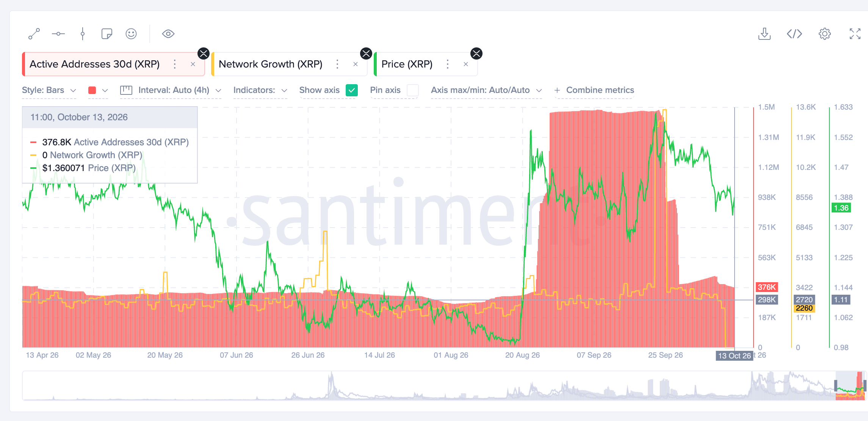Click Combine metrics button
This screenshot has height=421, width=868.
click(594, 90)
